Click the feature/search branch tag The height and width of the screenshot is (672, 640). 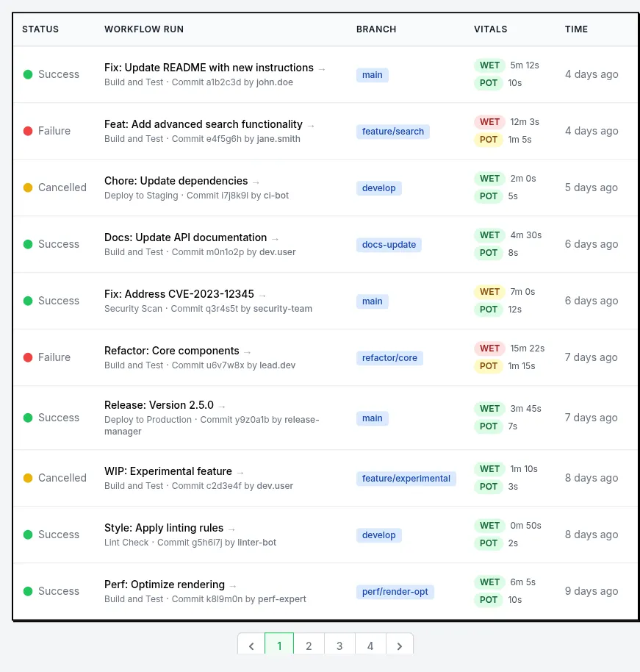point(393,132)
